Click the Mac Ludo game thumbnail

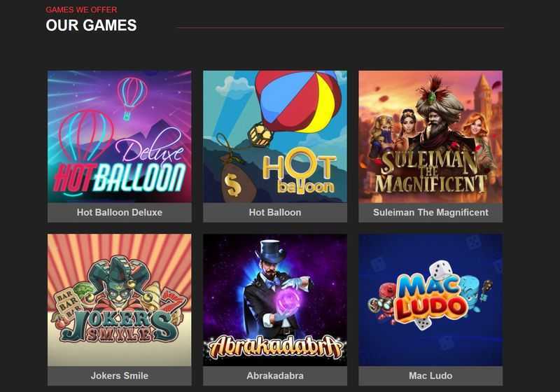click(x=430, y=300)
